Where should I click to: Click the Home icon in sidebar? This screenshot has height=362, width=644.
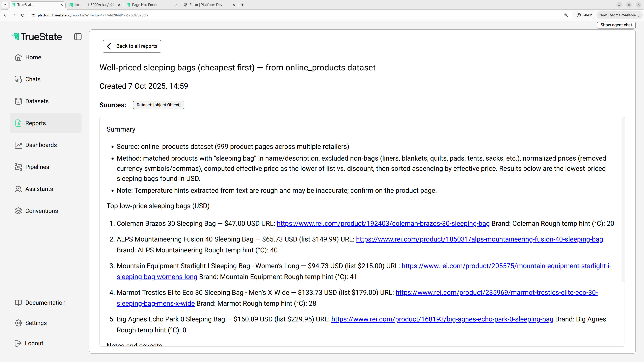[18, 57]
